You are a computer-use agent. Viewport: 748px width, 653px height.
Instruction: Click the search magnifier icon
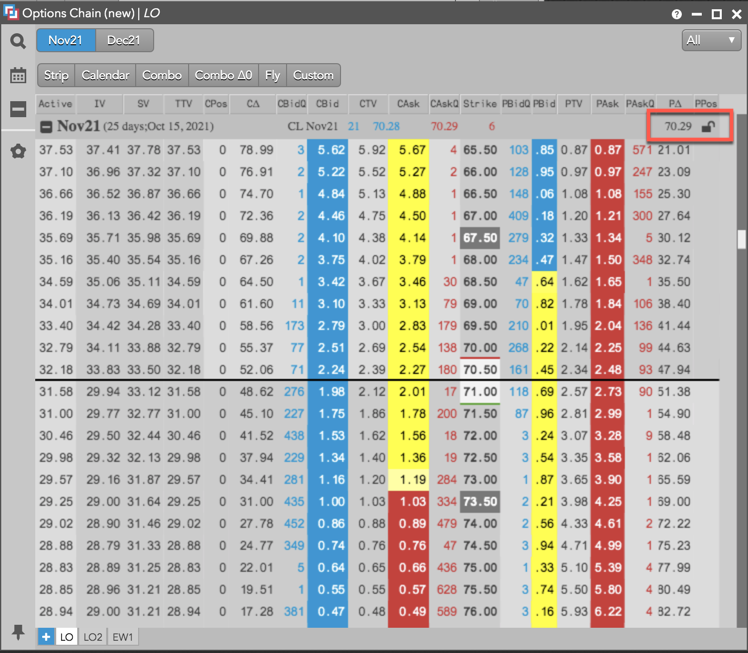18,41
